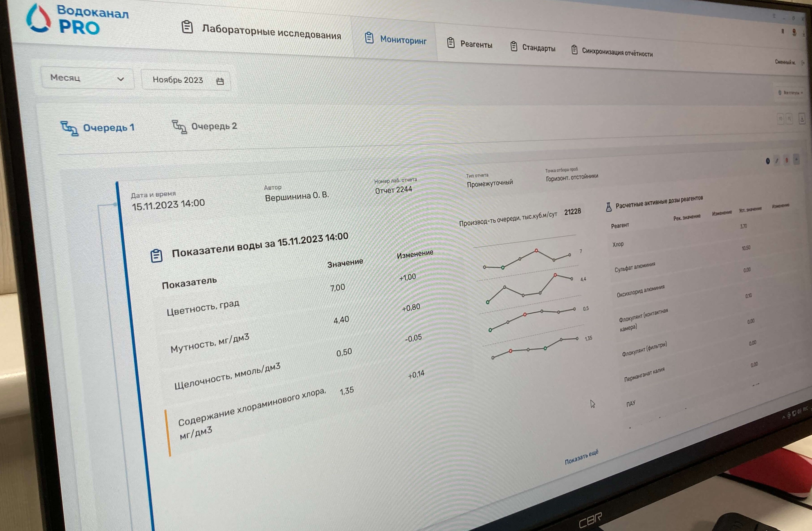Click the flask icon beside Расчетные активные дозы реагентов

point(609,207)
